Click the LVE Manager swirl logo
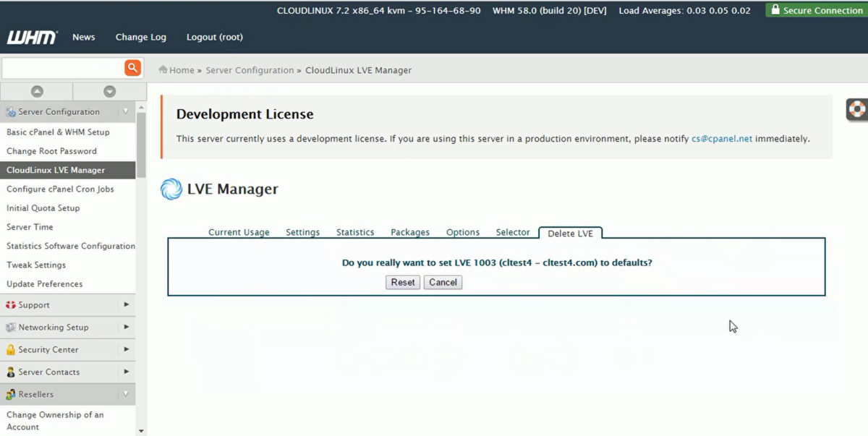868x436 pixels. (x=171, y=189)
